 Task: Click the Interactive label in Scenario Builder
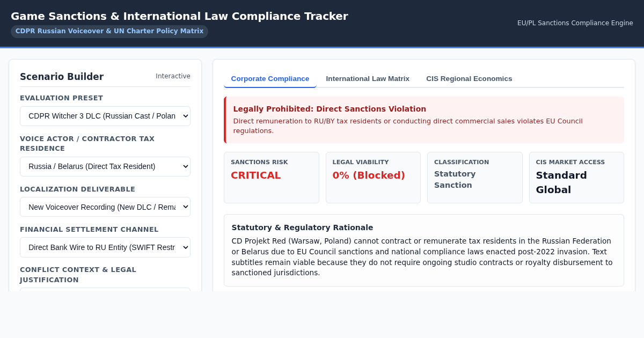pos(173,76)
